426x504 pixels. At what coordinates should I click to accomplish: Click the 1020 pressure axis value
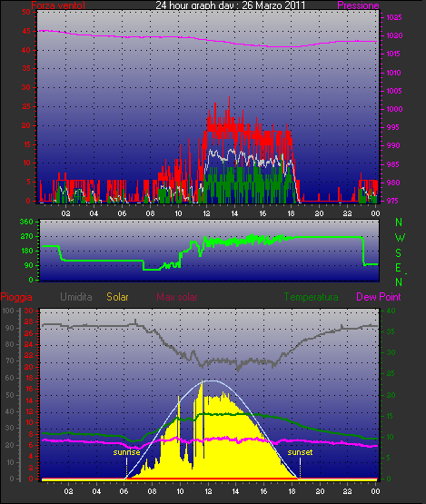(x=394, y=35)
